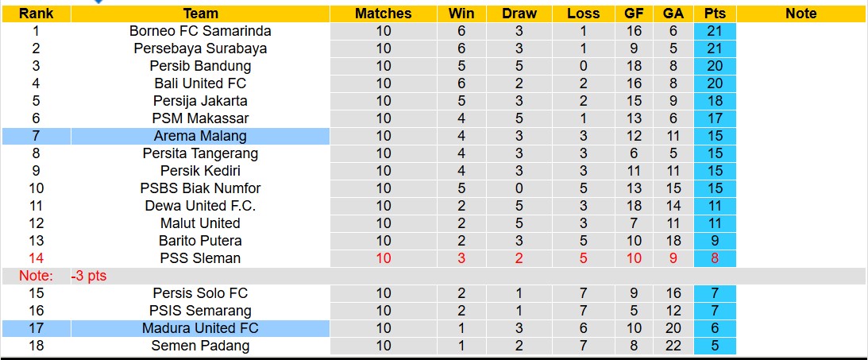Click the Note column header
Screen dimensions: 868x360
point(800,14)
